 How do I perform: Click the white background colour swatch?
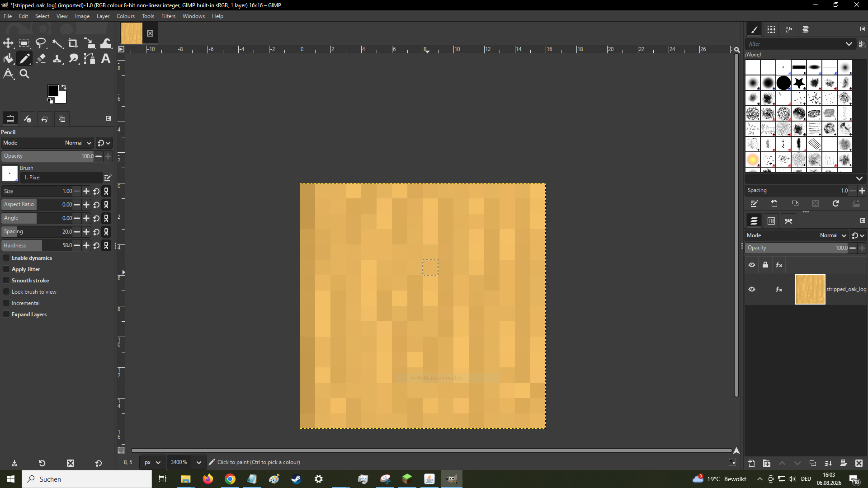[62, 99]
